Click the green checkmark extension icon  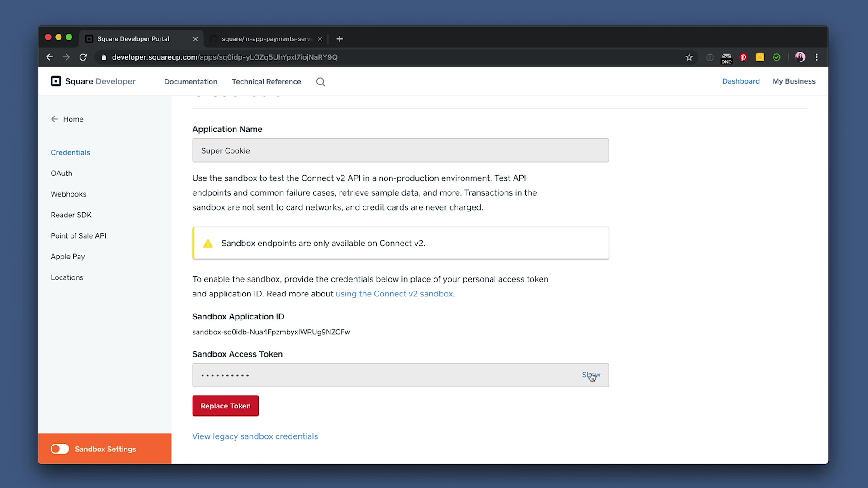coord(777,57)
